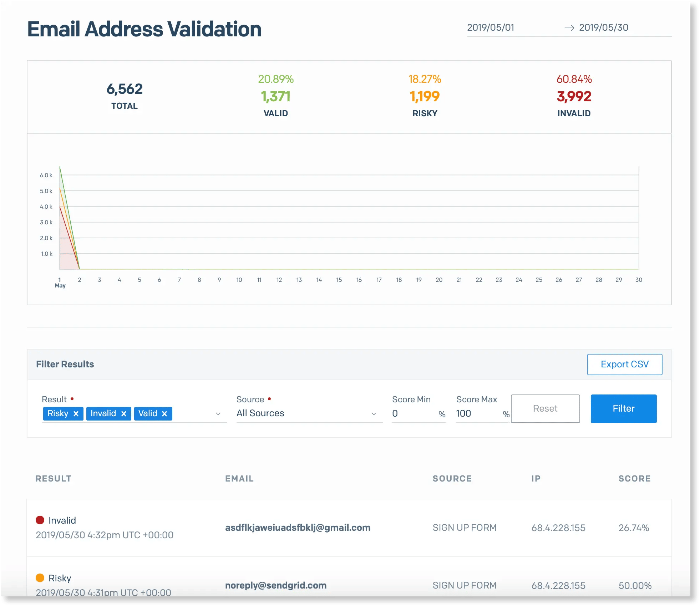Open the Result filter dropdown

[218, 414]
